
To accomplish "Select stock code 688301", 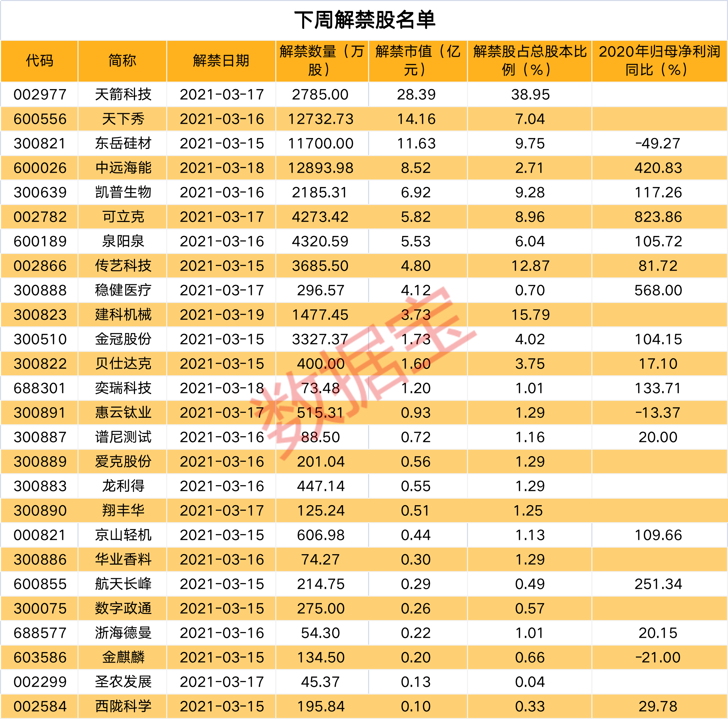I will (39, 388).
